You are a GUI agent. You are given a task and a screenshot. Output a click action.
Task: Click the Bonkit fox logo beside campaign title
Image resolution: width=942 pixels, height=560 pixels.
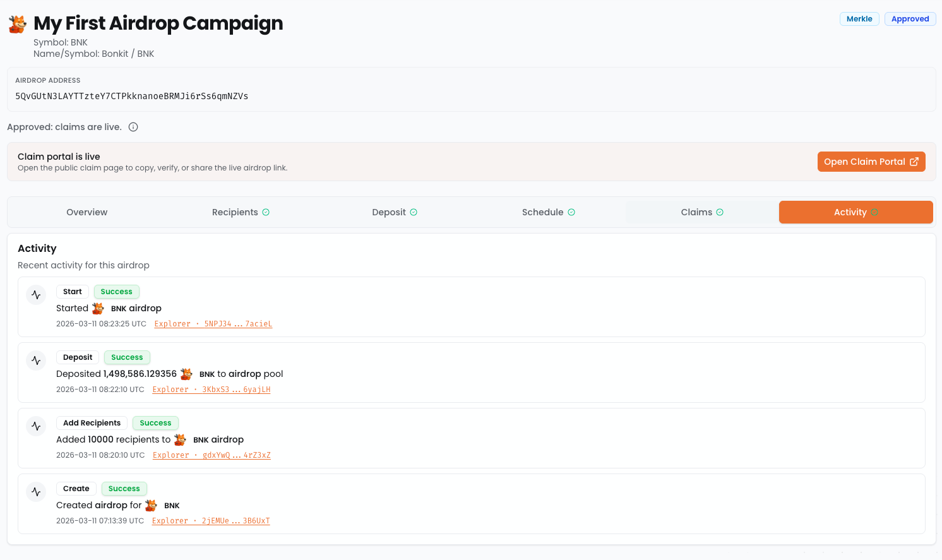tap(18, 24)
